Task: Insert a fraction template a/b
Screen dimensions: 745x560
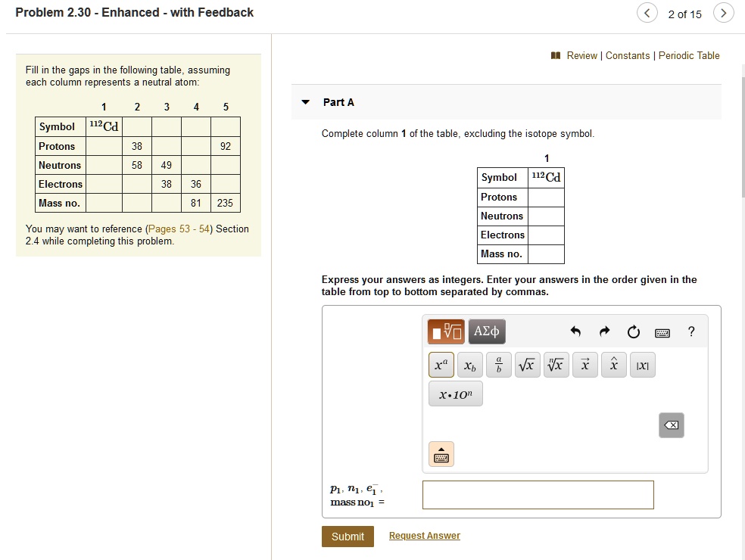Action: point(498,364)
